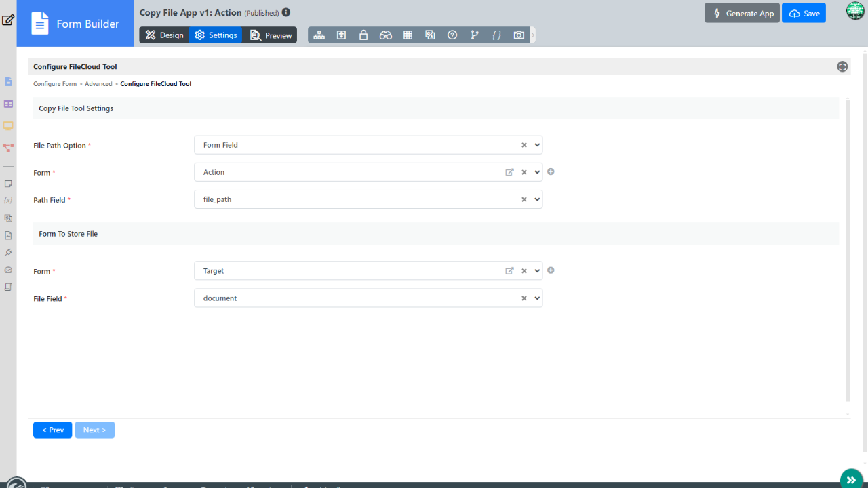Switch to the Settings tab

click(x=216, y=35)
